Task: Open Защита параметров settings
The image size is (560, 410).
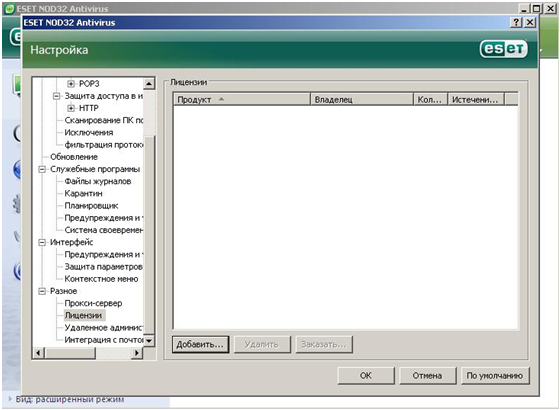Action: tap(104, 267)
